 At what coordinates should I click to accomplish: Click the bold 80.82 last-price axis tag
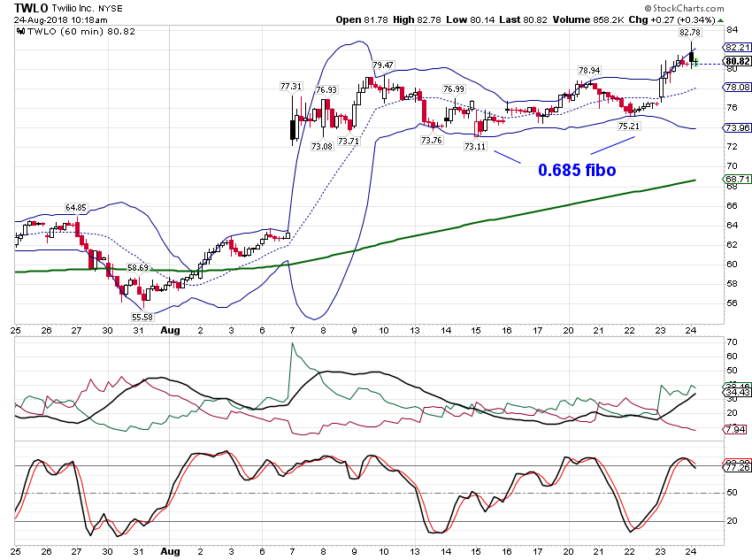737,61
